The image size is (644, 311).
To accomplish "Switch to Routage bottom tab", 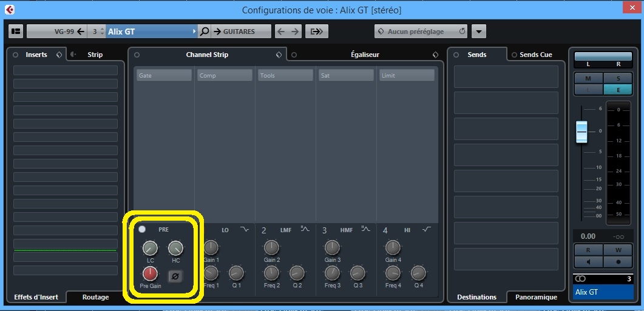I will pyautogui.click(x=95, y=297).
